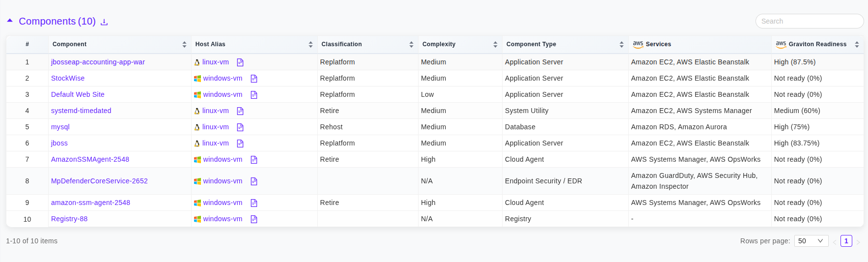Open AmazonSSMAgent-2548 component link

[90, 159]
